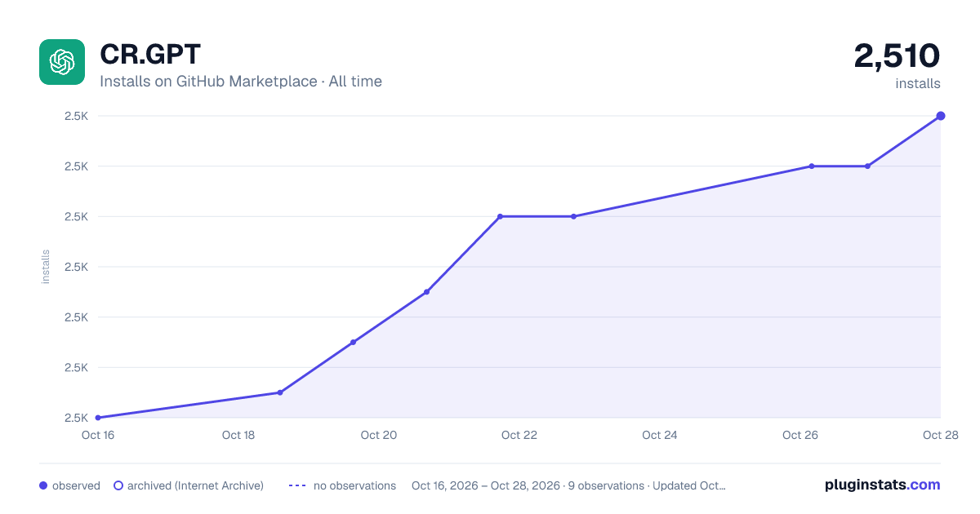The image size is (980, 514).
Task: Click the 'Oct 18' x-axis label
Action: pos(238,435)
